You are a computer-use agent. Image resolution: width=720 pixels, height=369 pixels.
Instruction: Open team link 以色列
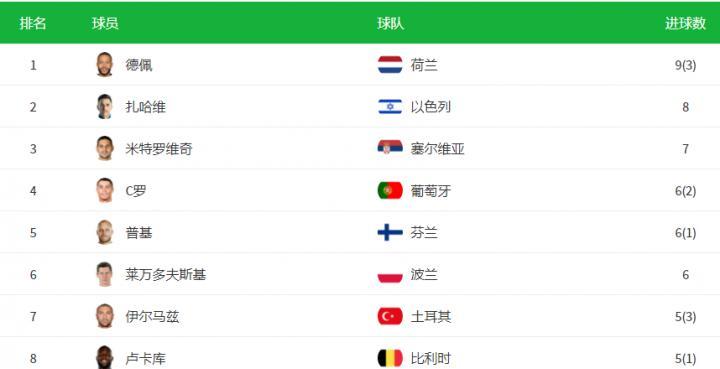(x=431, y=107)
